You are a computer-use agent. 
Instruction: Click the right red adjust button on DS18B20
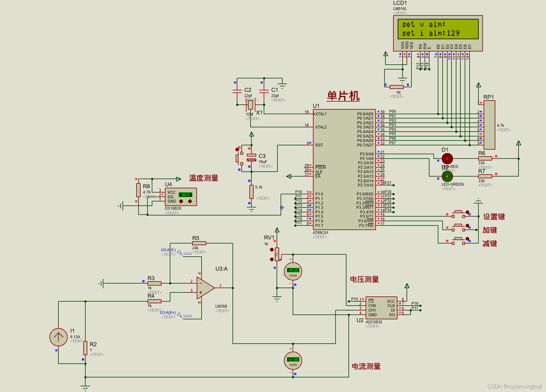click(x=190, y=201)
